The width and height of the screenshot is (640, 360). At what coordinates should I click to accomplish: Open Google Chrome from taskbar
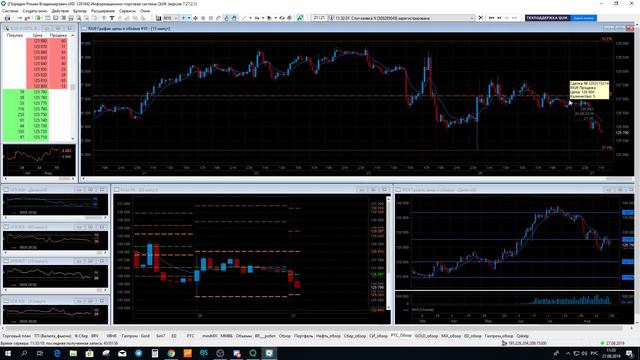tap(171, 353)
